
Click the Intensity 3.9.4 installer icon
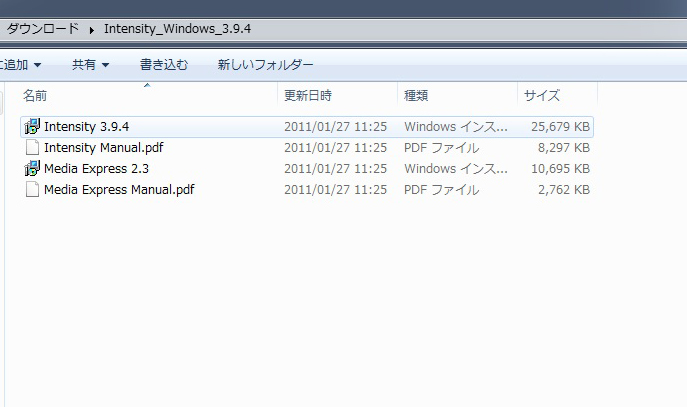point(32,126)
